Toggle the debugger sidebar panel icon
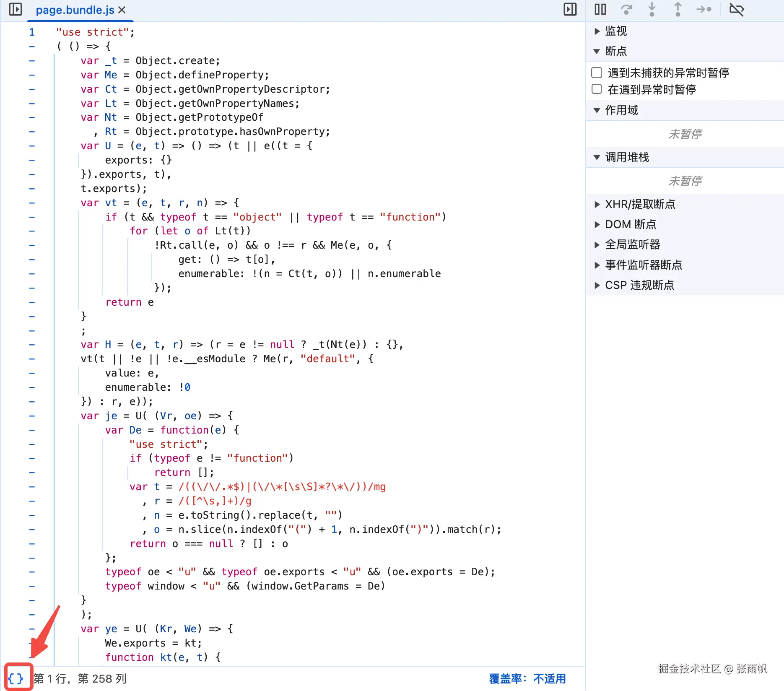Viewport: 784px width, 691px height. pyautogui.click(x=570, y=9)
